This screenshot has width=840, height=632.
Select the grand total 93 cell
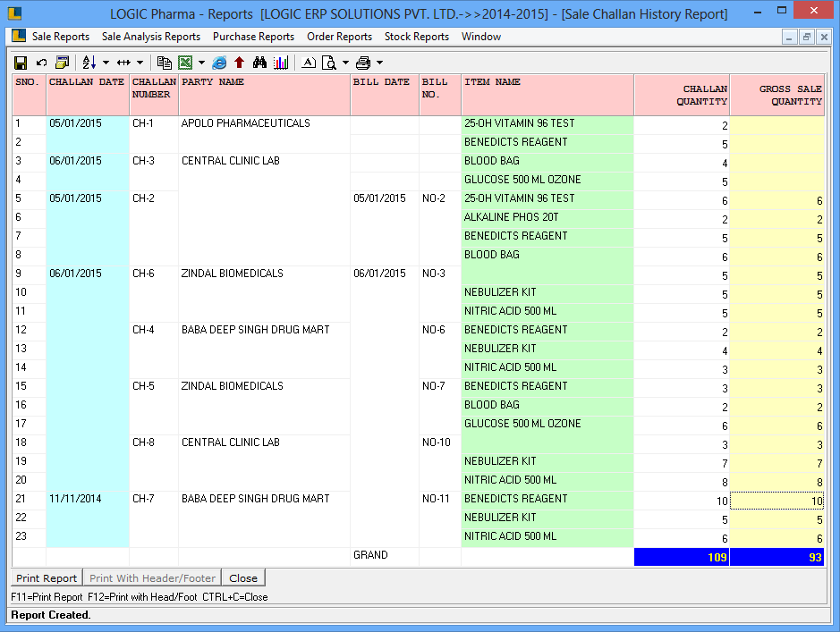click(x=777, y=557)
